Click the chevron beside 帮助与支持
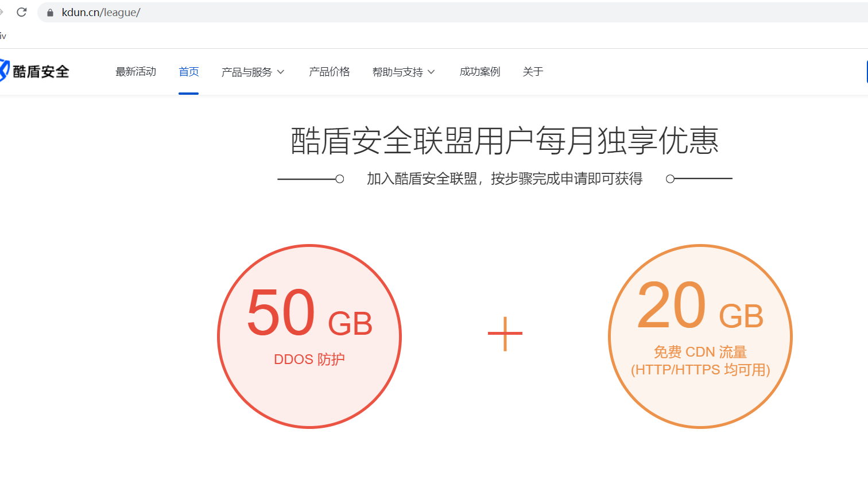 [x=431, y=72]
